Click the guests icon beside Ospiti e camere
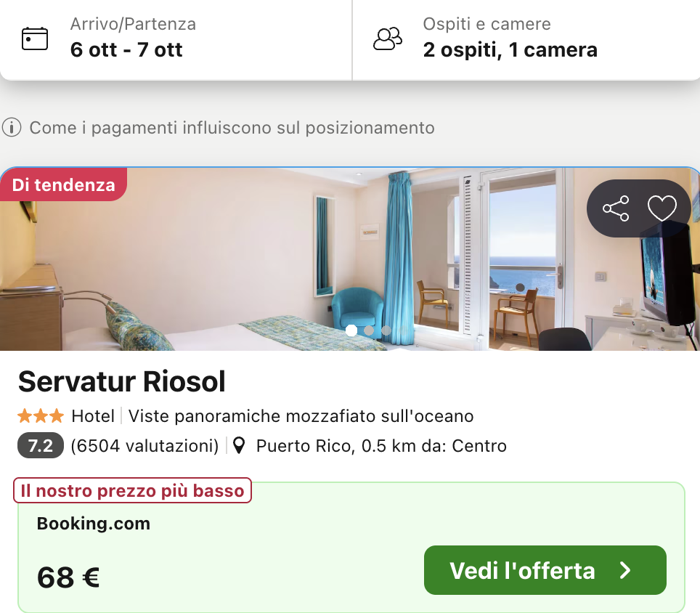The image size is (700, 613). click(388, 38)
